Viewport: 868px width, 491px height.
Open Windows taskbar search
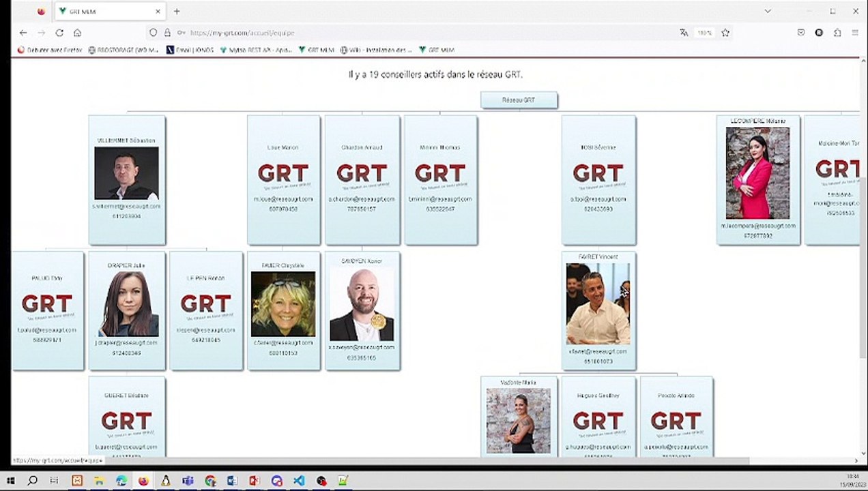pyautogui.click(x=32, y=481)
